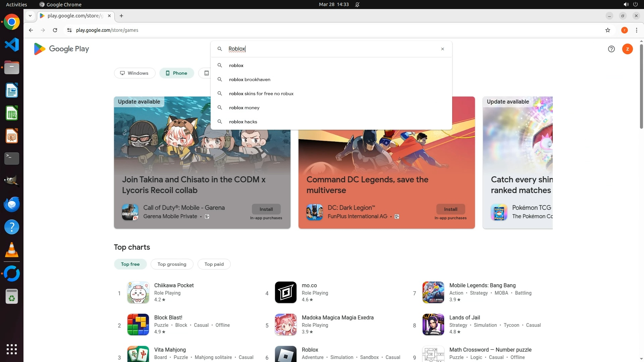Open a new browser tab
This screenshot has height=362, width=644.
tap(121, 16)
